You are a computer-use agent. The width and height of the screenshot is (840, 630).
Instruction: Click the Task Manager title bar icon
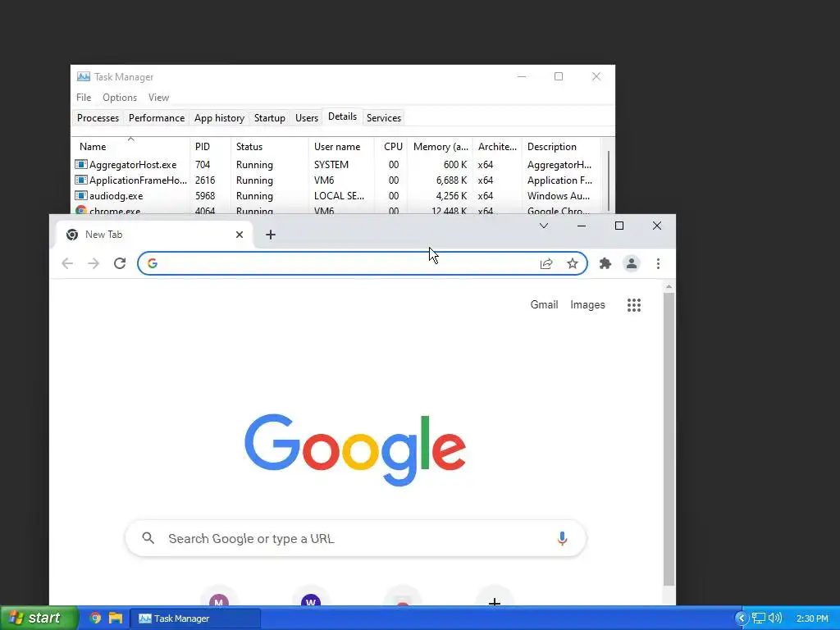coord(83,76)
